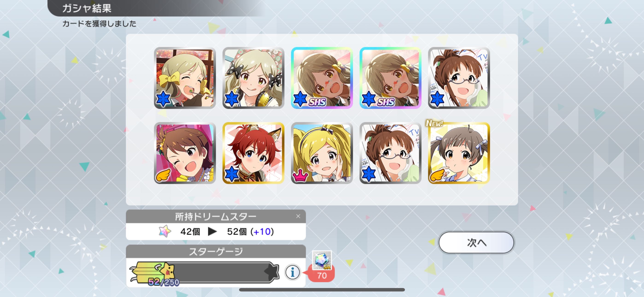Viewport: 644px width, 297px height.
Task: Tap the Star Gauge info icon
Action: [x=292, y=272]
